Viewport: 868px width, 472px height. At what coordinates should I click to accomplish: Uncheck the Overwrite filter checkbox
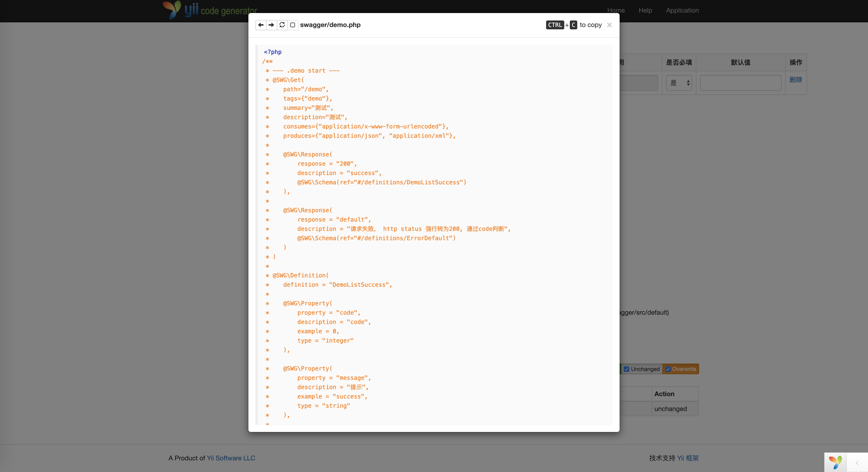click(x=668, y=369)
